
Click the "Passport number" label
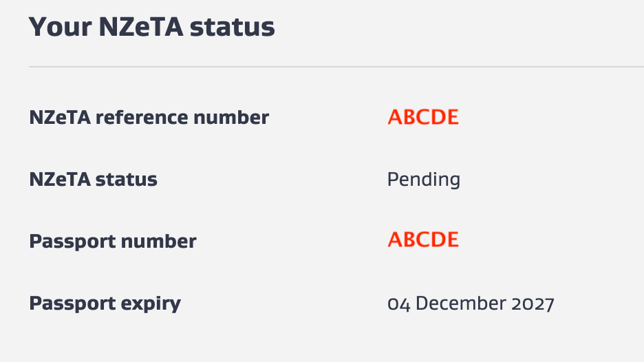pyautogui.click(x=112, y=242)
